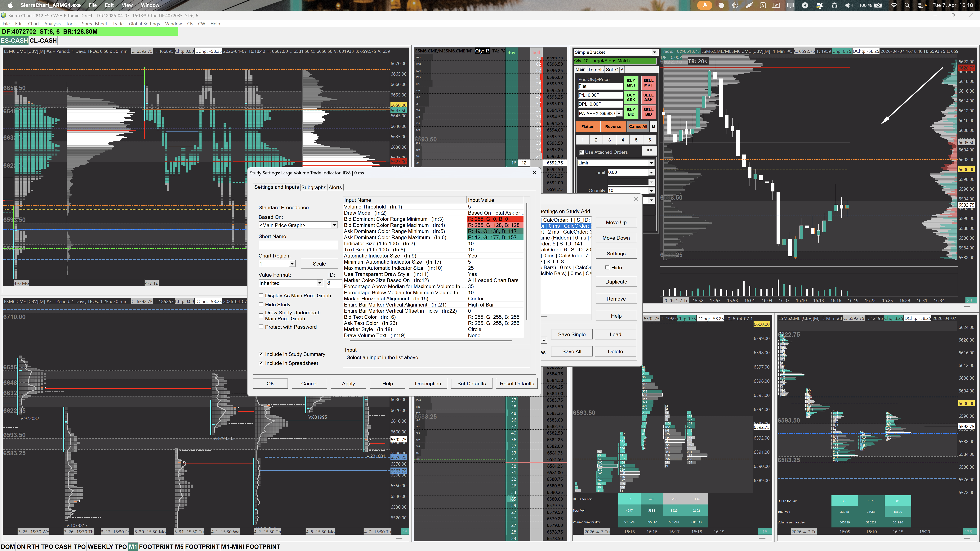Open the Value Format dropdown

click(320, 283)
